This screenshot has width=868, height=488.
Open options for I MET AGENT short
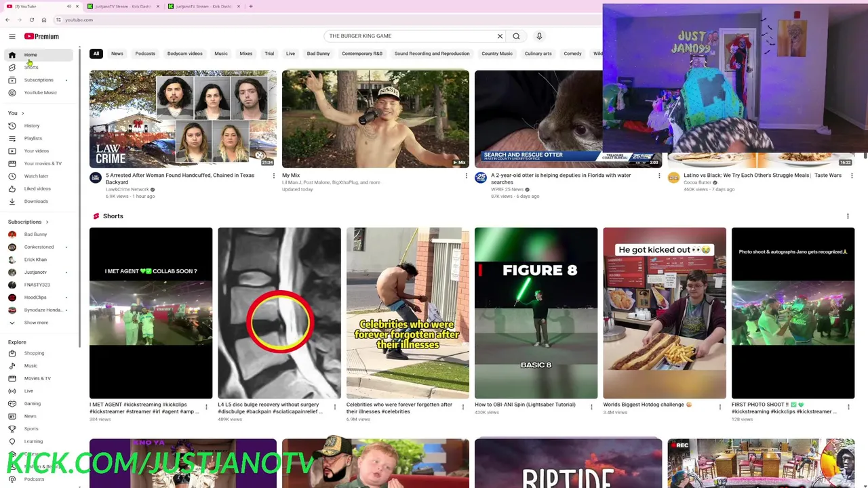point(206,407)
